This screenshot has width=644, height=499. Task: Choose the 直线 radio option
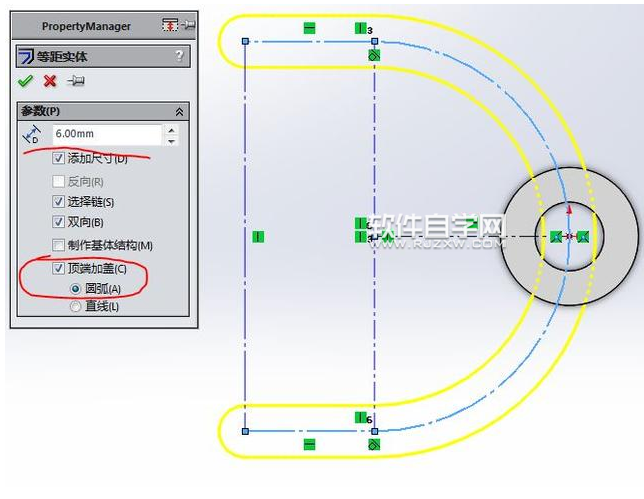(76, 306)
